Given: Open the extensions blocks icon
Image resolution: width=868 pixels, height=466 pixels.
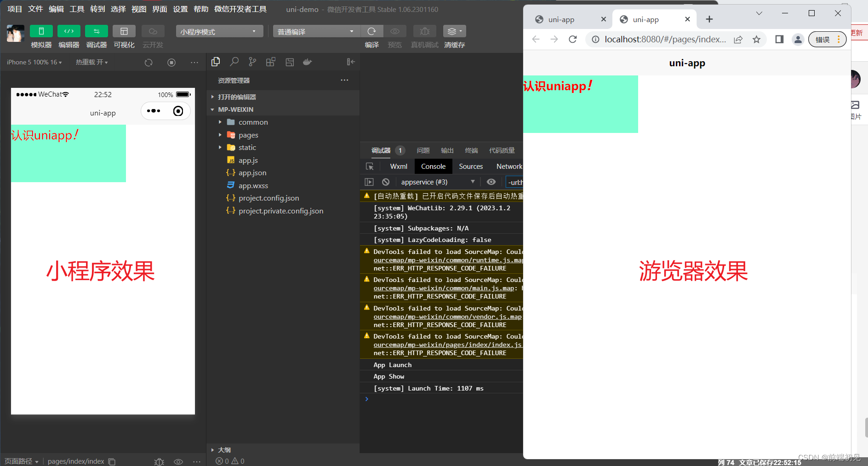Looking at the screenshot, I should (271, 62).
